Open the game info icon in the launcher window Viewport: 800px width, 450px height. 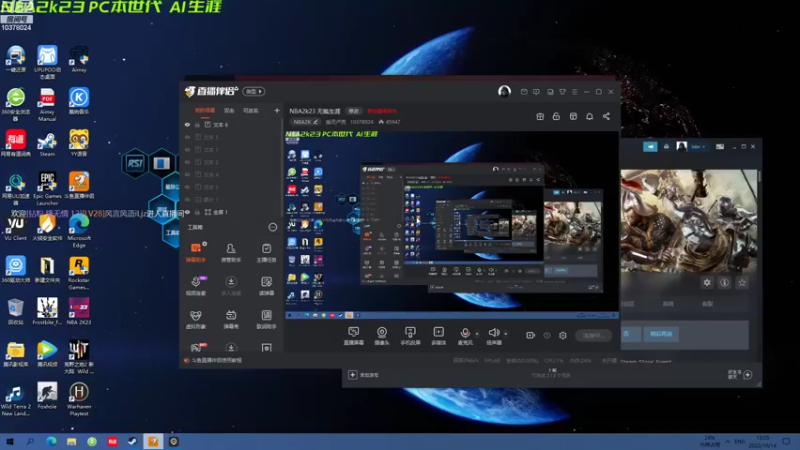(724, 283)
